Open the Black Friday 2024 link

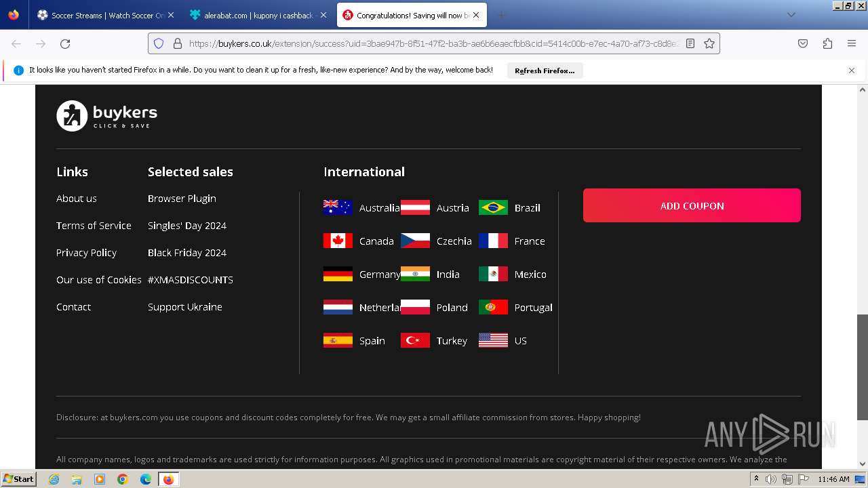[187, 253]
